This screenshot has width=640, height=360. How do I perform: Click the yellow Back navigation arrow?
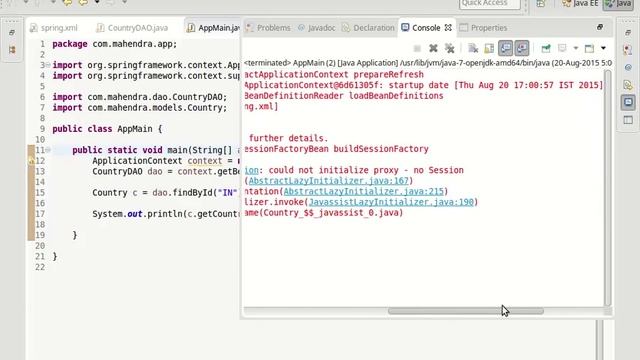pos(68,3)
